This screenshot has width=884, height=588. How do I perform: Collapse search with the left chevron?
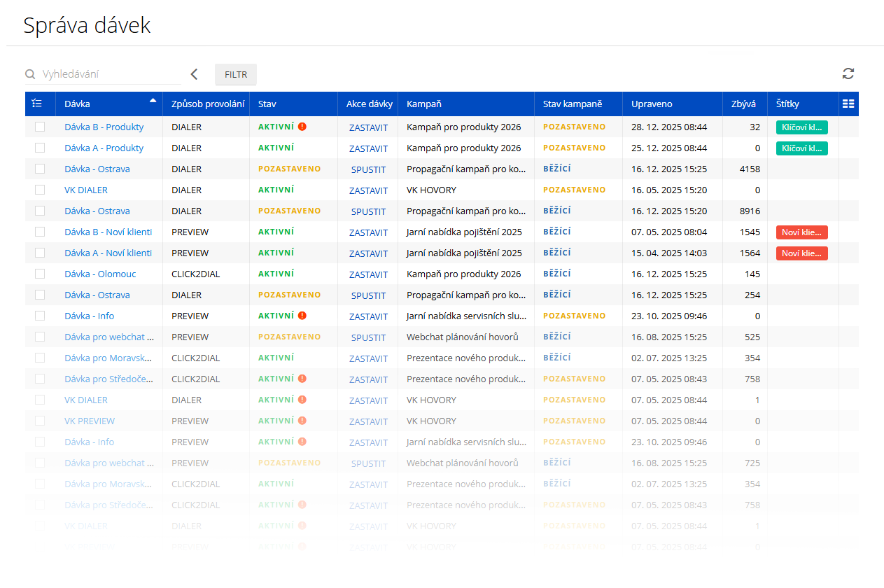click(194, 74)
